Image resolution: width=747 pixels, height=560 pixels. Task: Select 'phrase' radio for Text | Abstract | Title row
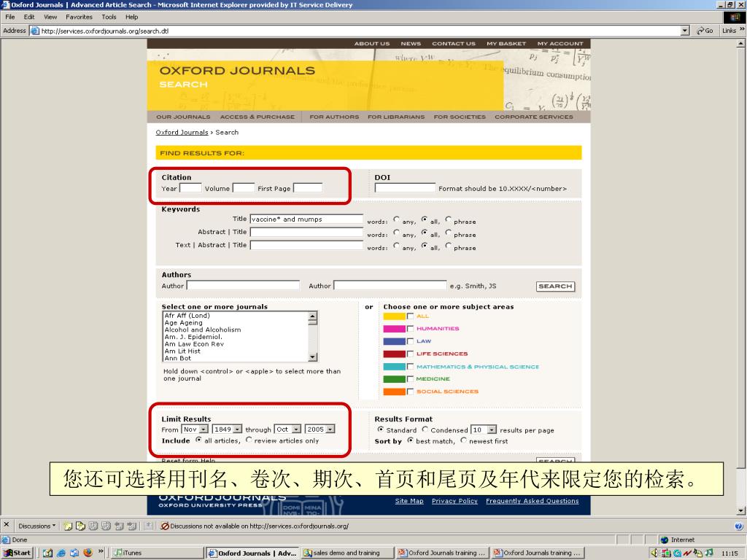click(449, 246)
